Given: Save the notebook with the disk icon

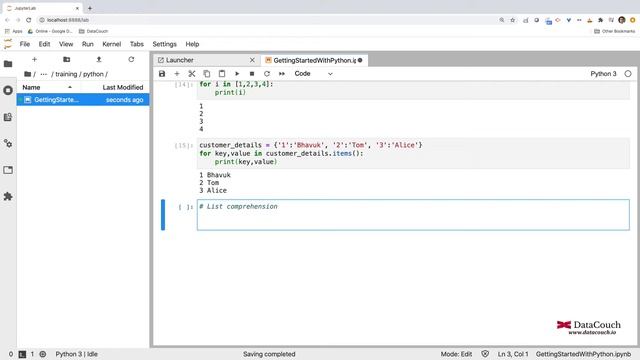Looking at the screenshot, I should [x=162, y=74].
